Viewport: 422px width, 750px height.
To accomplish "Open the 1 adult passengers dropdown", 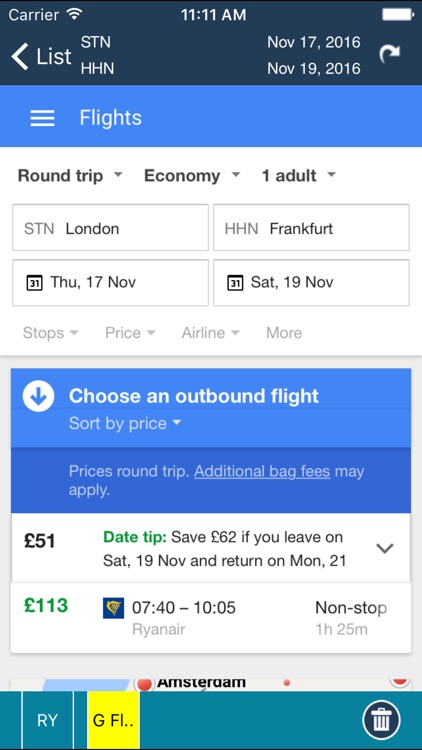I will tap(299, 176).
